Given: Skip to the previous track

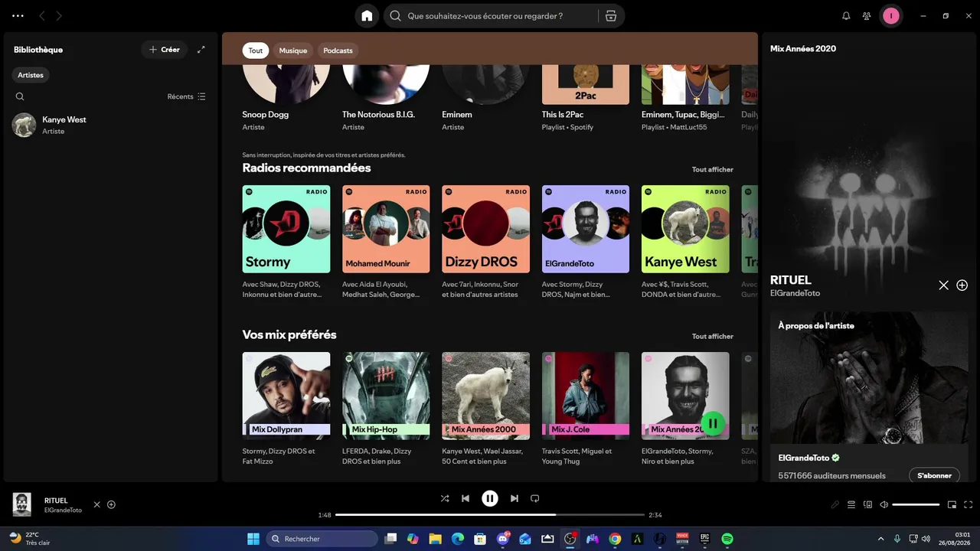Looking at the screenshot, I should [465, 498].
